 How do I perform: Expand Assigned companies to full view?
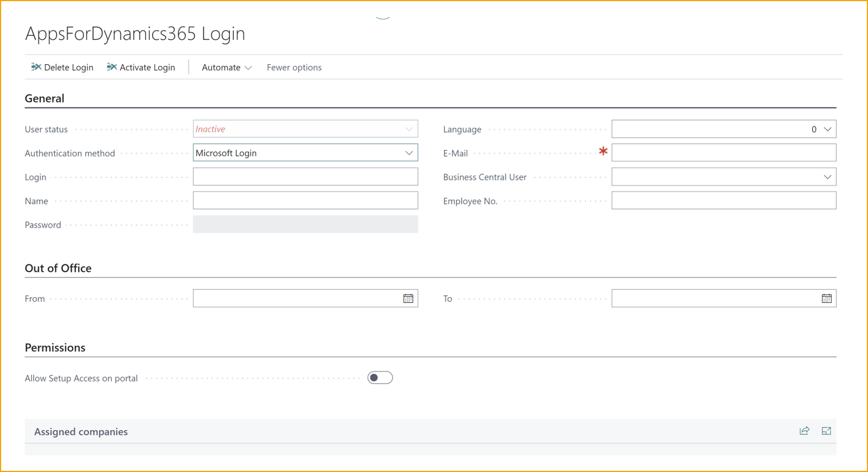[827, 431]
